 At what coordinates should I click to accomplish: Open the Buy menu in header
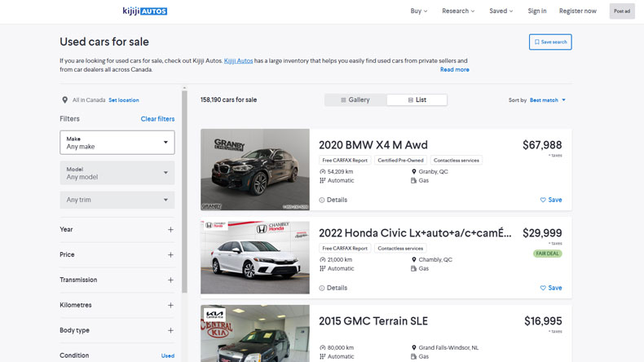pos(418,11)
